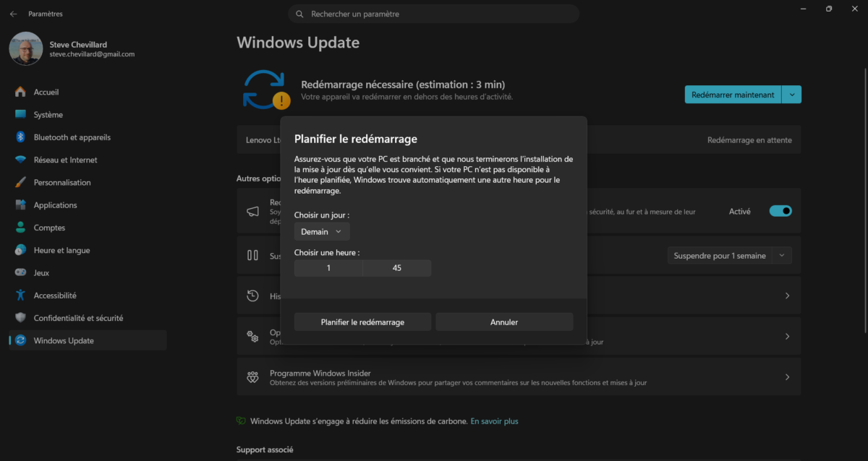Screen dimensions: 868x461
Task: Open the Demain day dropdown
Action: [x=322, y=231]
